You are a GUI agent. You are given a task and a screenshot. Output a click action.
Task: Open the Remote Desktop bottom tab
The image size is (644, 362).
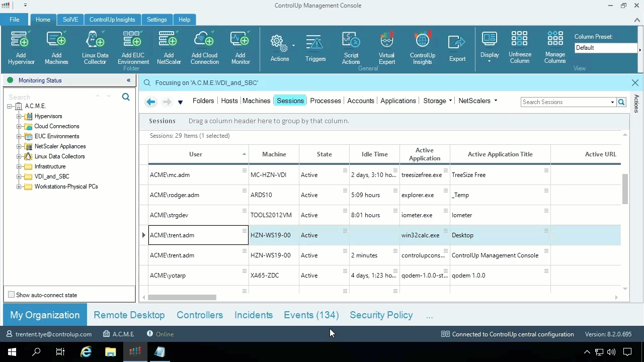point(129,315)
